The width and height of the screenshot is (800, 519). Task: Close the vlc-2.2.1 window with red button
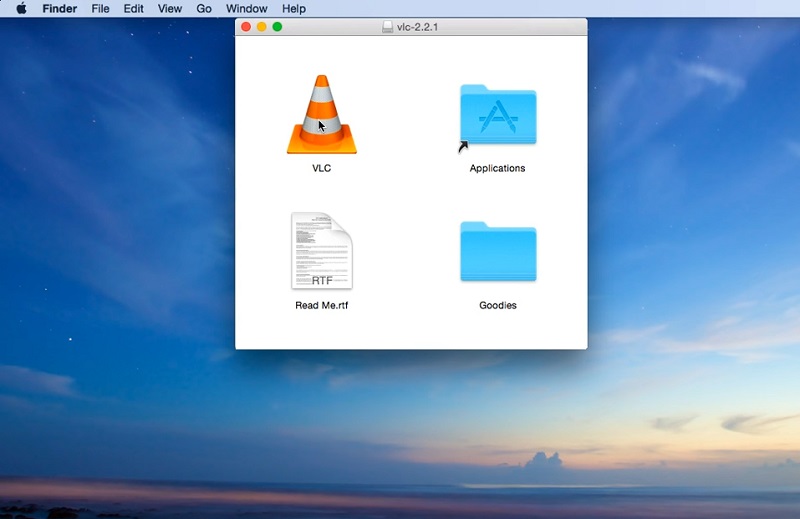pos(246,27)
